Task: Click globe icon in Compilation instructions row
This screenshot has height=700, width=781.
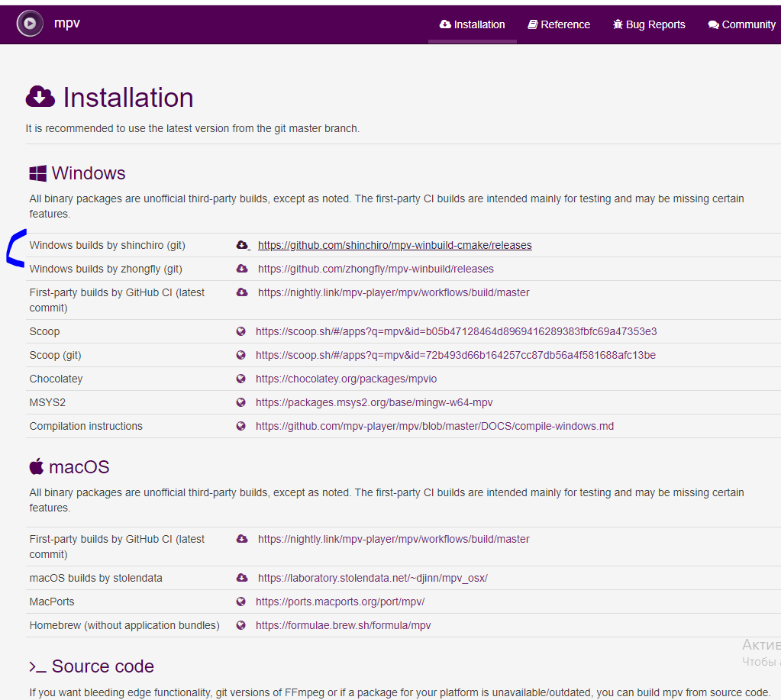Action: (241, 426)
